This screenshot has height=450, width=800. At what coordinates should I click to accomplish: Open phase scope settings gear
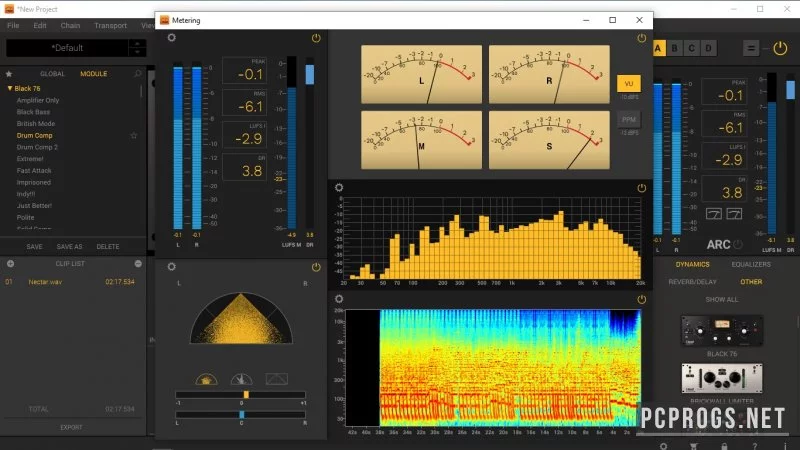pos(171,266)
